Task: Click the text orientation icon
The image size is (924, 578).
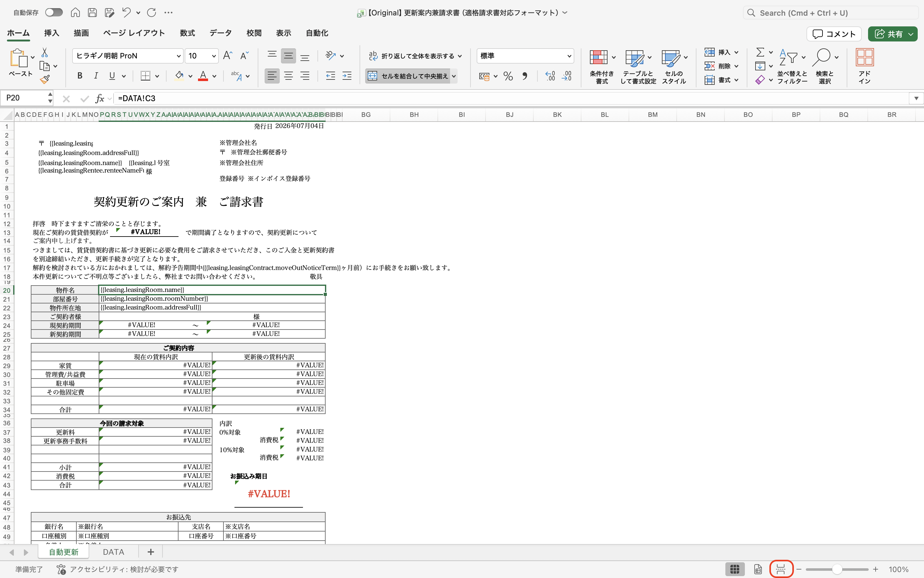Action: click(x=330, y=56)
